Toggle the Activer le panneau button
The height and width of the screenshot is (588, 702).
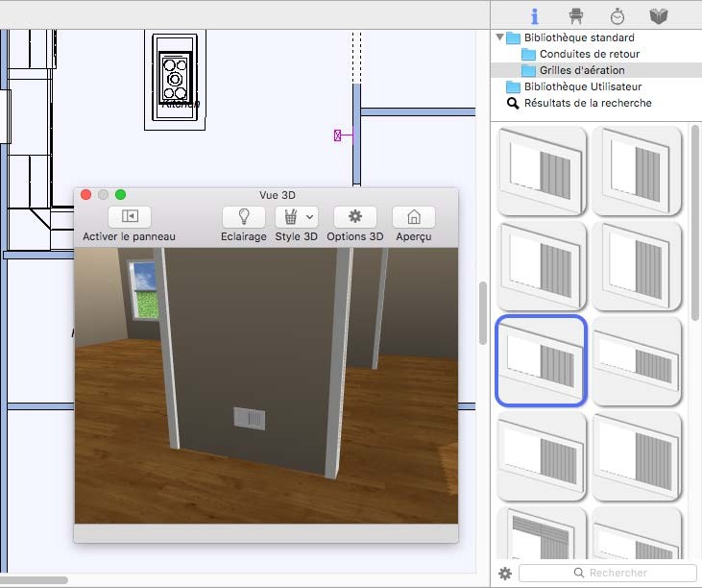[x=130, y=217]
